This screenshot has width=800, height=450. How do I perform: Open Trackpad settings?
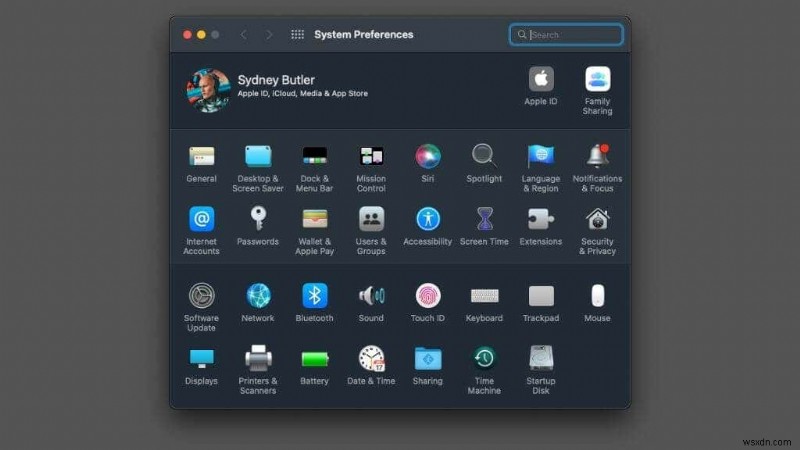coord(541,295)
